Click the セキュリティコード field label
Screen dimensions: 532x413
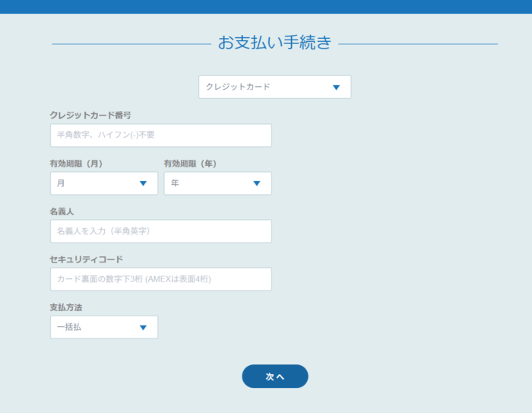[86, 259]
